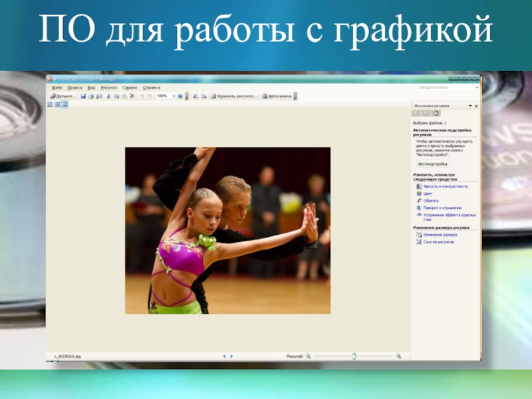Click the Help question mark icon

point(180,96)
